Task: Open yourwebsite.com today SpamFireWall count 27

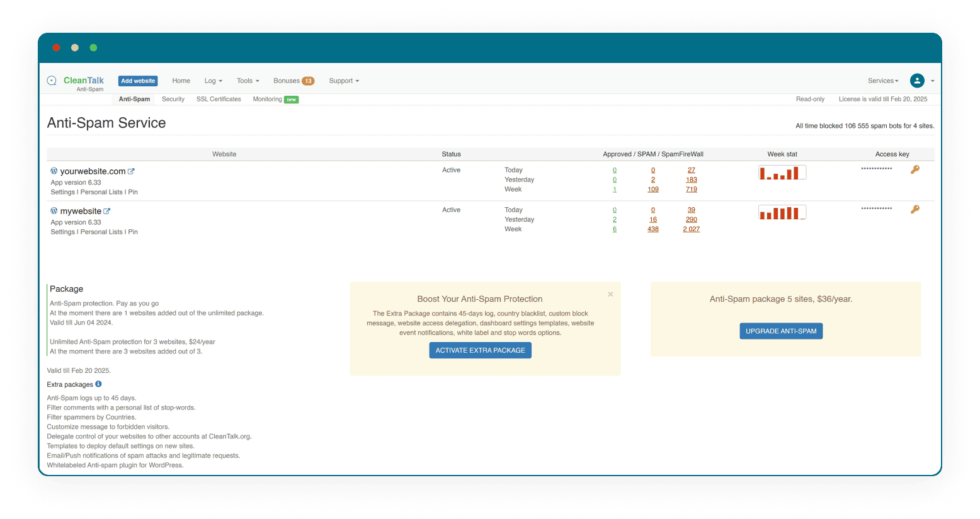Action: [x=692, y=170]
